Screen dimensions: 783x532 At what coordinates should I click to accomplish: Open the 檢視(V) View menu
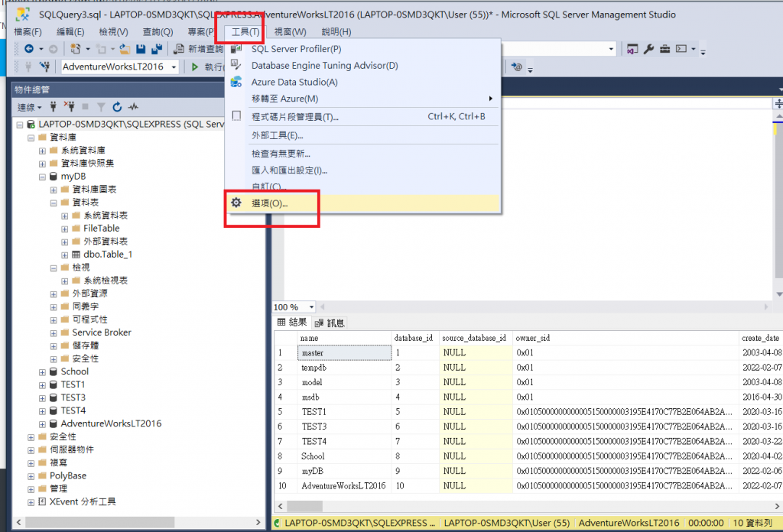click(x=113, y=32)
